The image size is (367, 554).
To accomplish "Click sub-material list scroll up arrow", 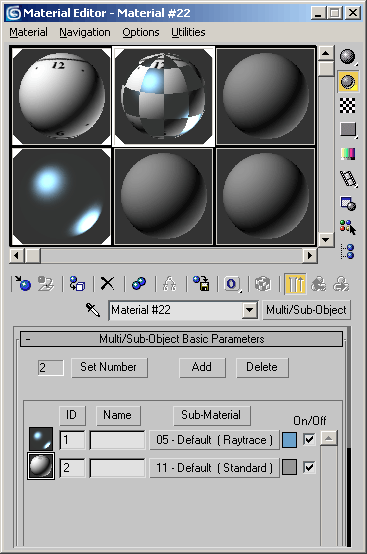I will 329,438.
